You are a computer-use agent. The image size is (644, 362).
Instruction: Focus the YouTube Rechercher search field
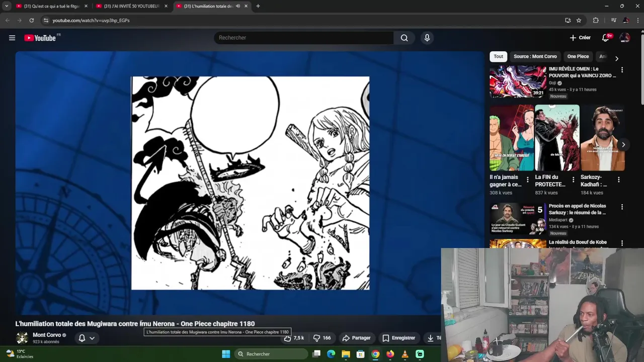(x=304, y=38)
